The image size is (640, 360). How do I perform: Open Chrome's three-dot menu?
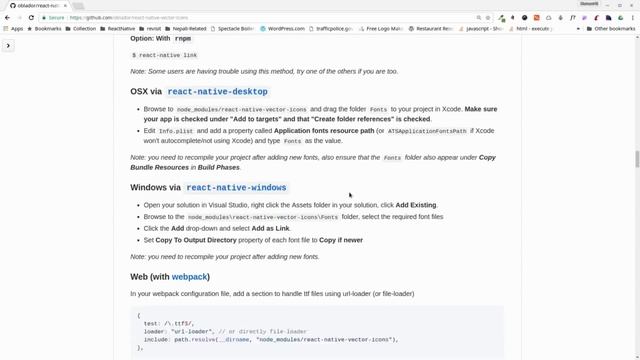coord(633,18)
